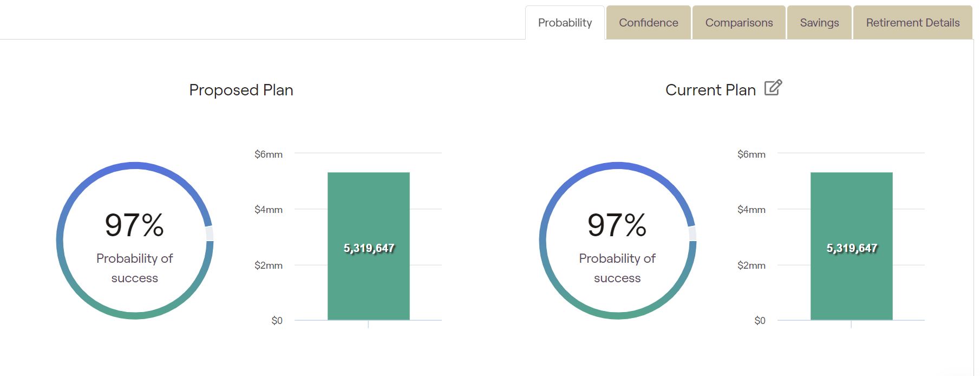The image size is (980, 376).
Task: Click the Current Plan green bar
Action: point(851,246)
